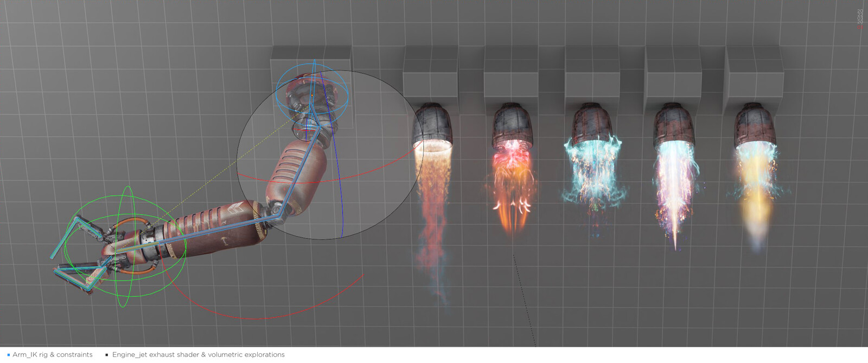
Task: Click the blue square bullet before Arm_IK
Action: coord(9,355)
